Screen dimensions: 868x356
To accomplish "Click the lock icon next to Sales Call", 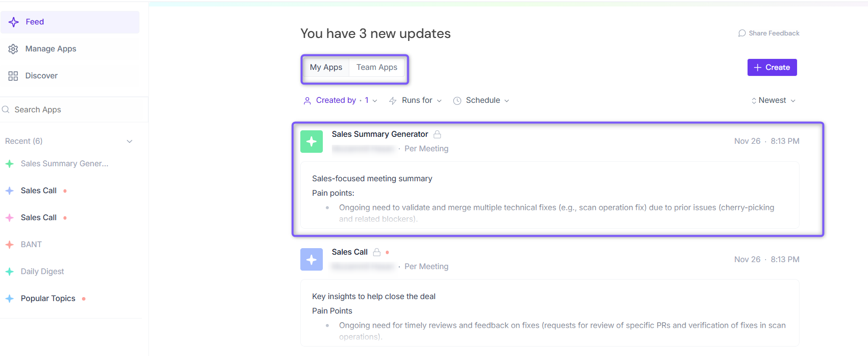I will click(x=377, y=252).
